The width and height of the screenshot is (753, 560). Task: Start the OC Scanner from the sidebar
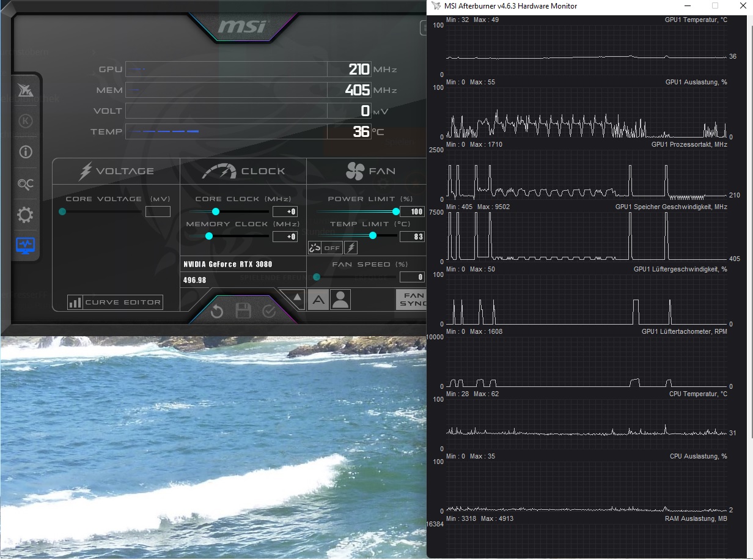tap(26, 184)
